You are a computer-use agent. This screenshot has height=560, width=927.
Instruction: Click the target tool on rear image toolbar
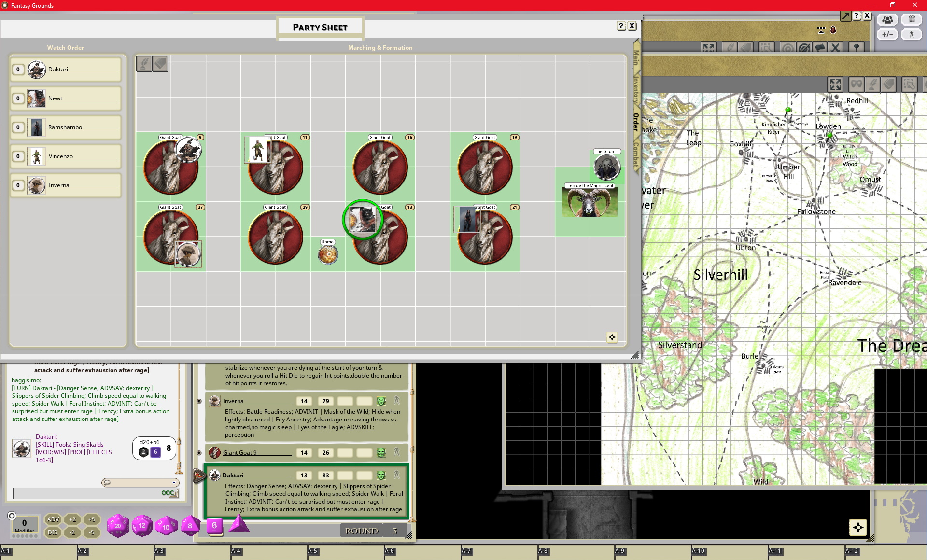point(788,47)
